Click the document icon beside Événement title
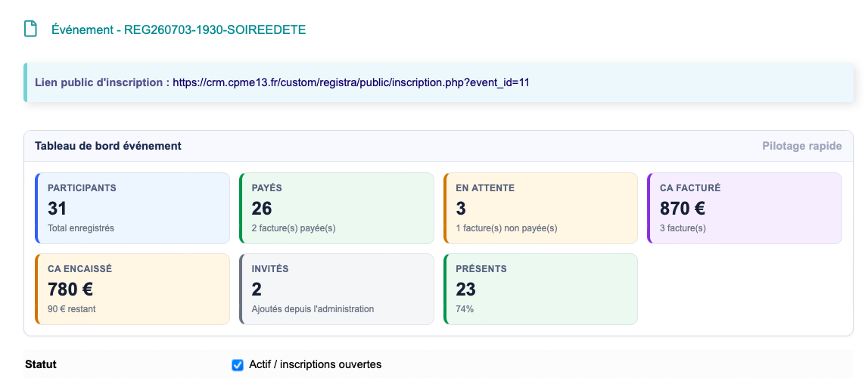The width and height of the screenshot is (868, 387). click(x=30, y=29)
